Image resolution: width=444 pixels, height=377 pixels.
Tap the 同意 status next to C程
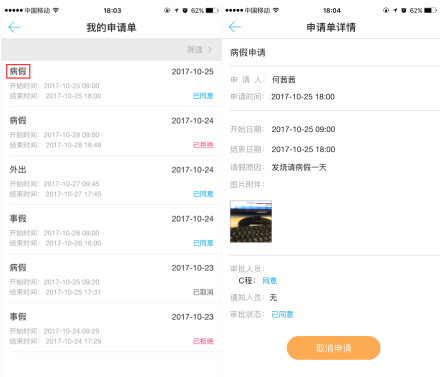[x=270, y=281]
